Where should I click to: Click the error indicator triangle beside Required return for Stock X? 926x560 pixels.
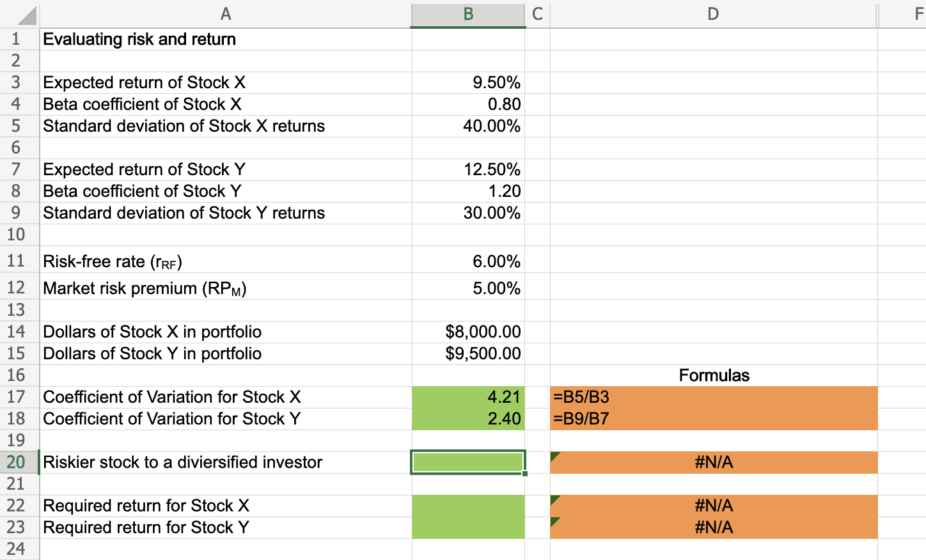point(554,499)
